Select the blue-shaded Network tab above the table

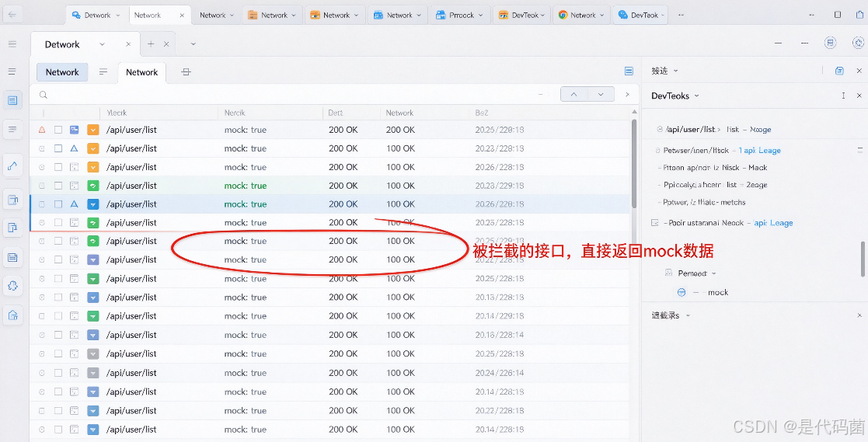62,72
